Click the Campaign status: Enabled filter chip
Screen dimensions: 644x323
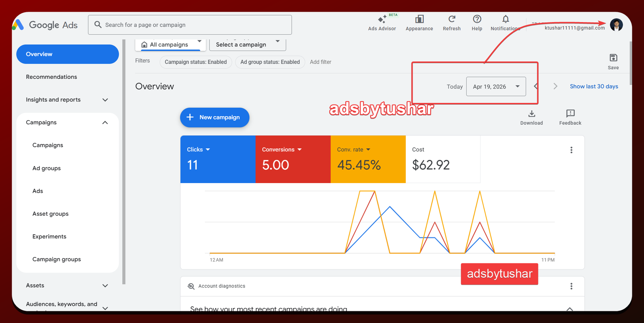196,62
